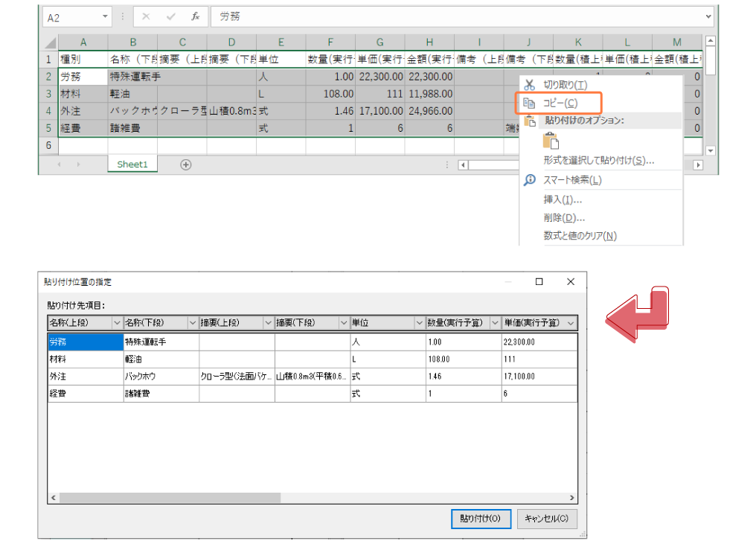This screenshot has width=756, height=544.
Task: Open the 名称(上段) column dropdown
Action: point(117,323)
